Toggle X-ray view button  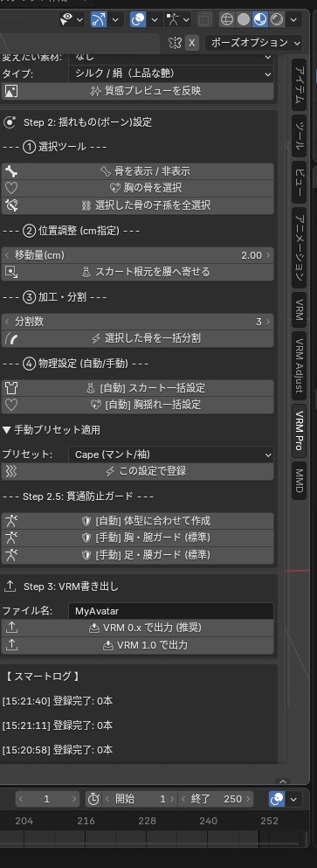pyautogui.click(x=204, y=20)
